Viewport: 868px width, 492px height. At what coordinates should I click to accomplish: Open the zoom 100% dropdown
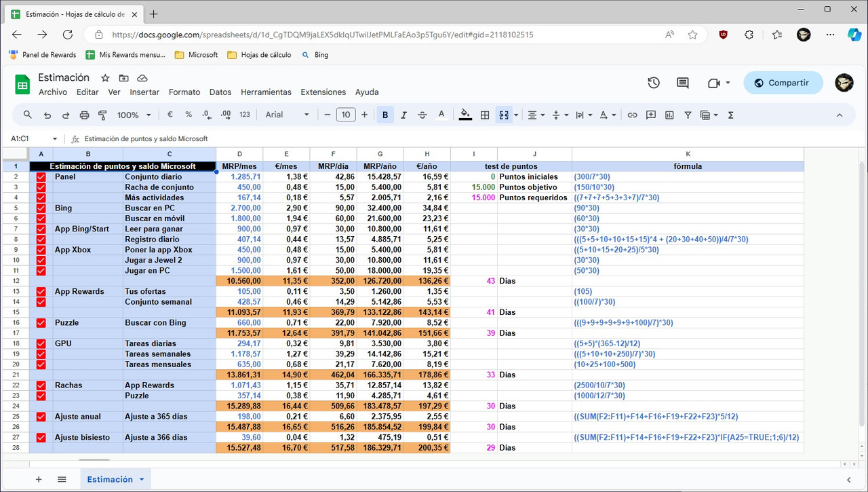click(134, 115)
